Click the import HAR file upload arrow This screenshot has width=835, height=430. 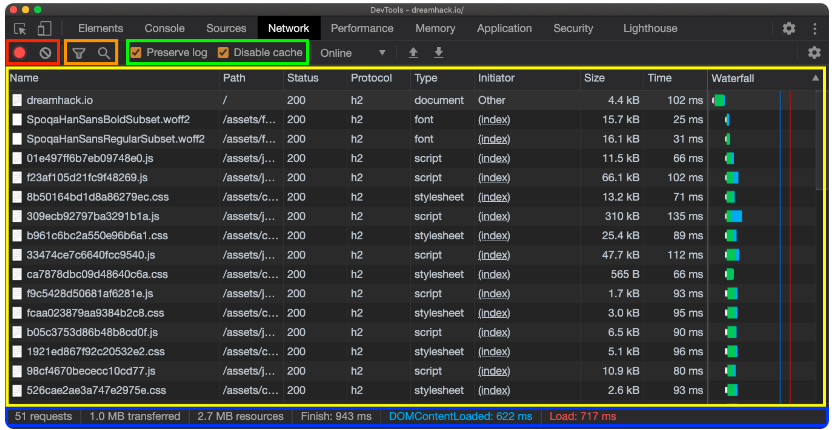coord(413,52)
